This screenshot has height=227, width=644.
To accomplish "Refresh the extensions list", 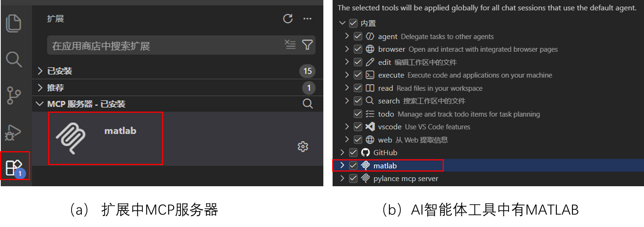I will tap(288, 18).
